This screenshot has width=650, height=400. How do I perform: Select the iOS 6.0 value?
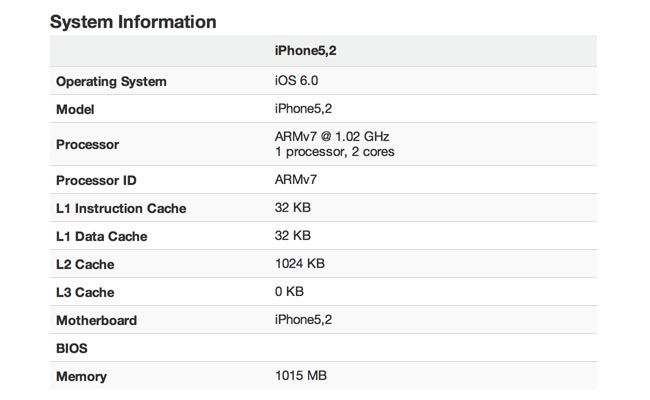pyautogui.click(x=297, y=81)
